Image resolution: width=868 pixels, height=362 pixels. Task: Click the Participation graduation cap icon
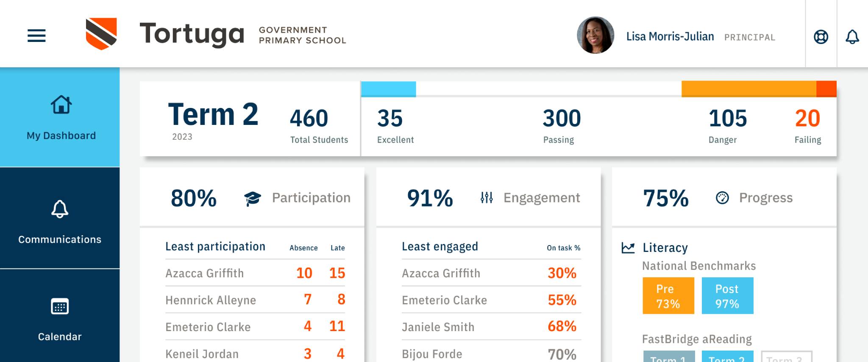[x=253, y=198]
